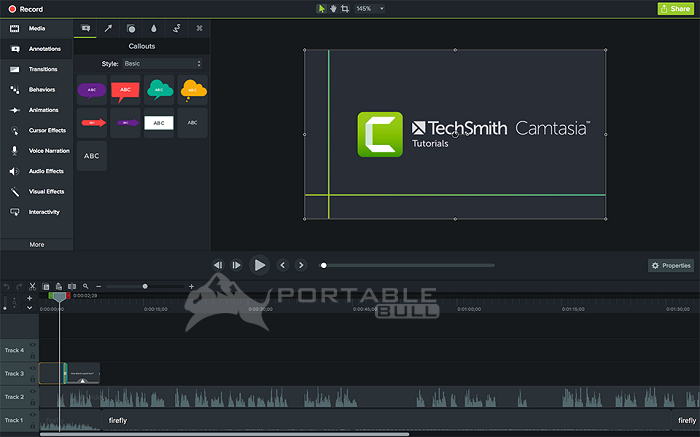This screenshot has height=437, width=700.
Task: Toggle Track 2 visibility eye
Action: [x=33, y=391]
